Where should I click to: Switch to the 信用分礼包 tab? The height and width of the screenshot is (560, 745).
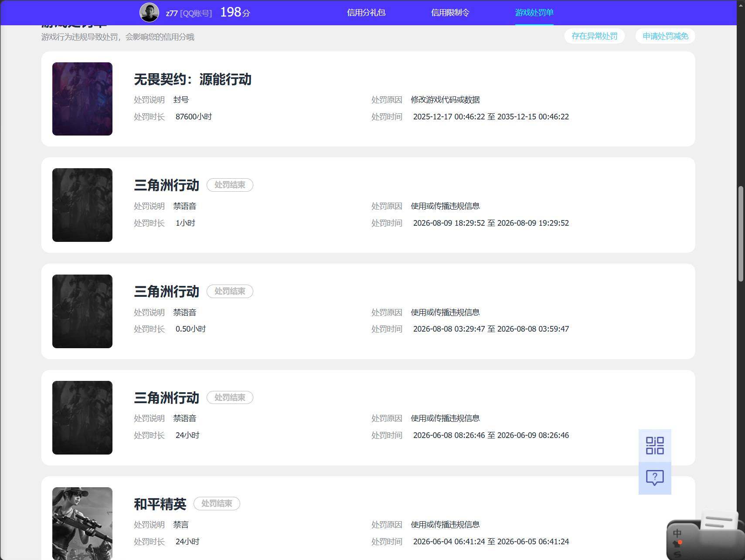[366, 13]
